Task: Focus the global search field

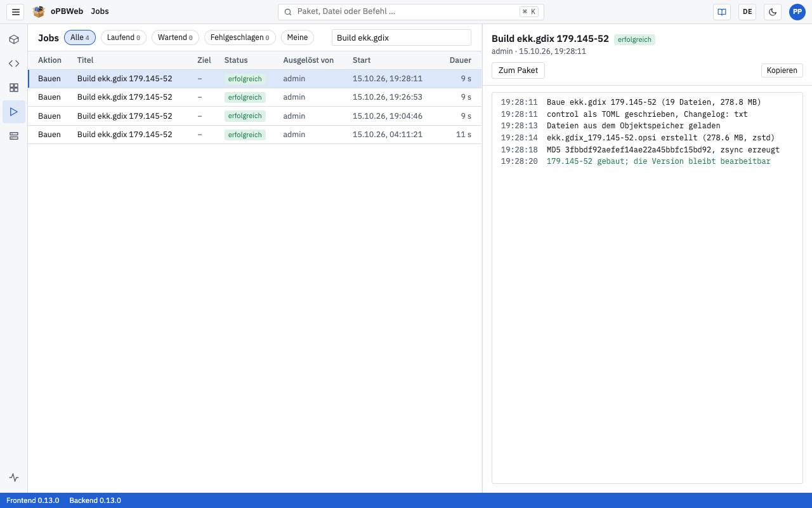Action: tap(411, 12)
